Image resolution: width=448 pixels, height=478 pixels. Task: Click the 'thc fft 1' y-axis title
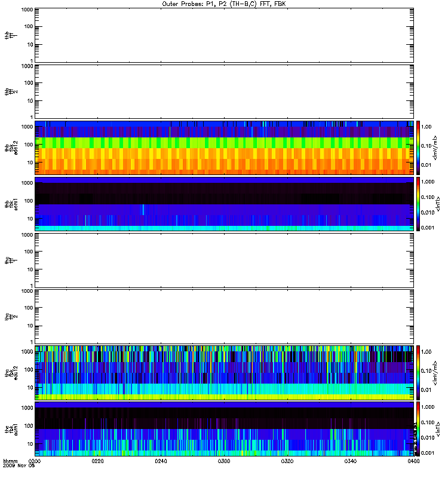click(11, 261)
